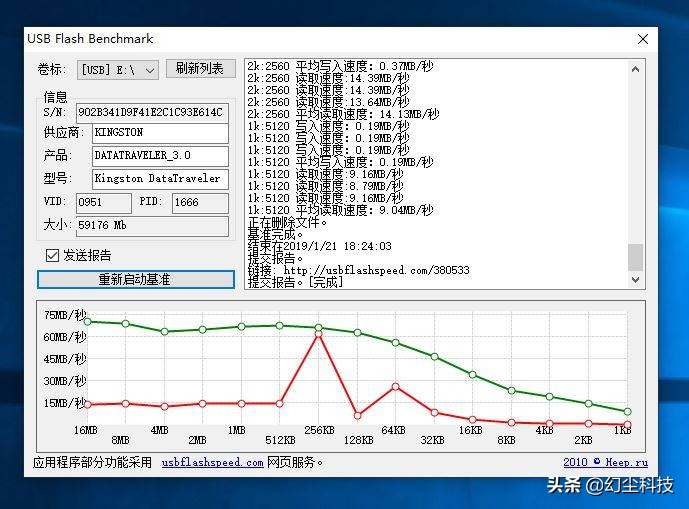Click log line 2k:2560 读取速度 13.64MB/秒
Screen dimensions: 689x509
tap(328, 102)
